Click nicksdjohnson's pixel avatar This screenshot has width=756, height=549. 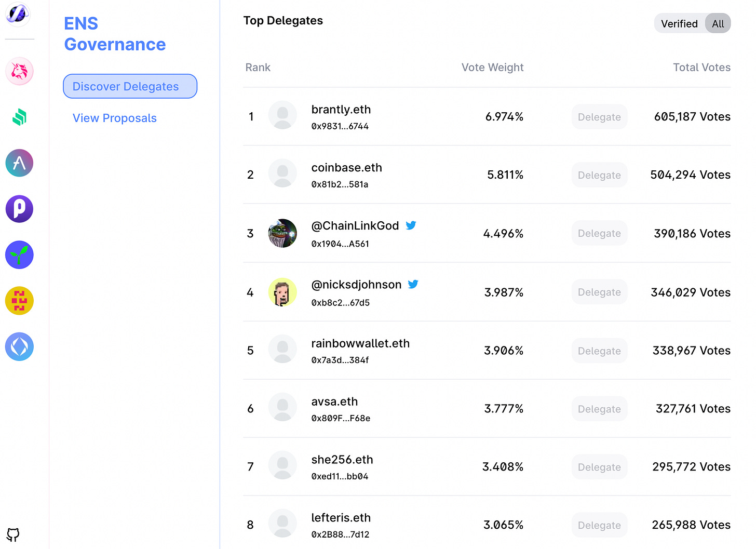click(282, 292)
